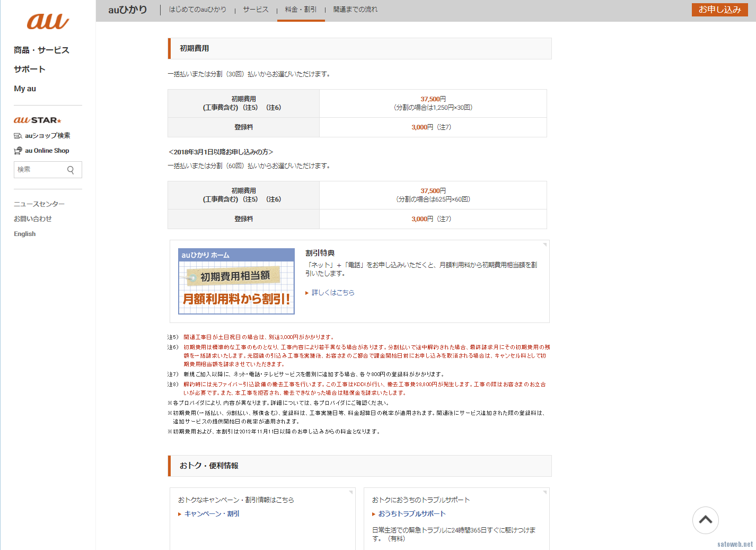Image resolution: width=756 pixels, height=550 pixels.
Task: Click the 初期費用 section heading
Action: point(359,48)
